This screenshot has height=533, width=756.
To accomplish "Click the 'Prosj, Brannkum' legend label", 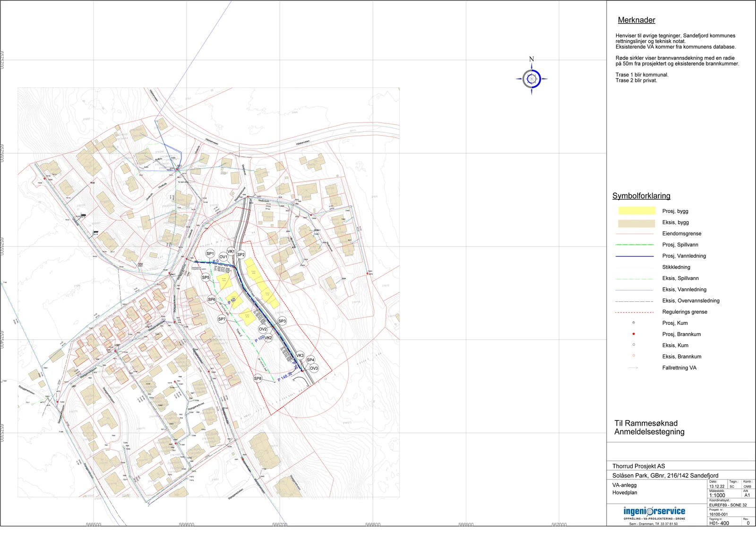I will point(681,334).
